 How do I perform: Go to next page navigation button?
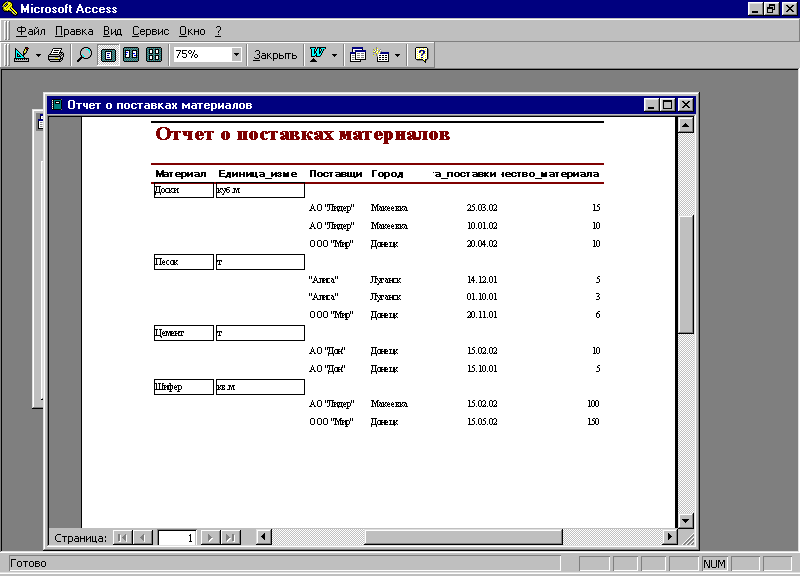coord(210,537)
